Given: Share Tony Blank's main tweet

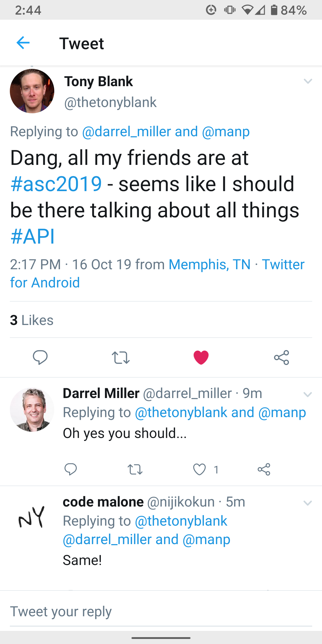Looking at the screenshot, I should coord(281,357).
